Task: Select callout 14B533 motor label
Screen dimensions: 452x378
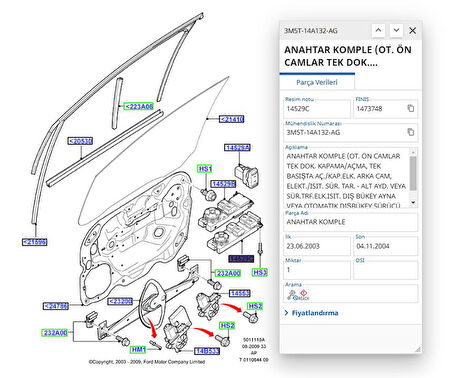Action: tap(207, 351)
